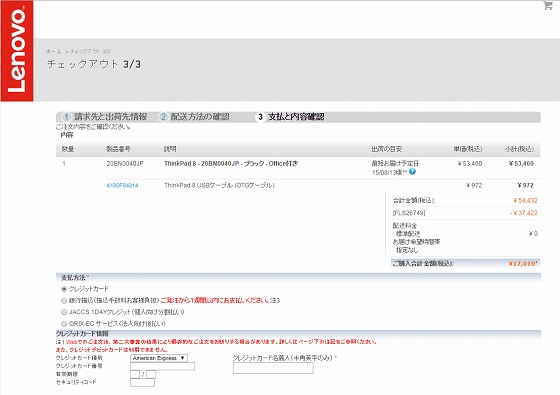This screenshot has width=560, height=395.
Task: Click the subtotal ¥54,432
Action: tap(525, 200)
